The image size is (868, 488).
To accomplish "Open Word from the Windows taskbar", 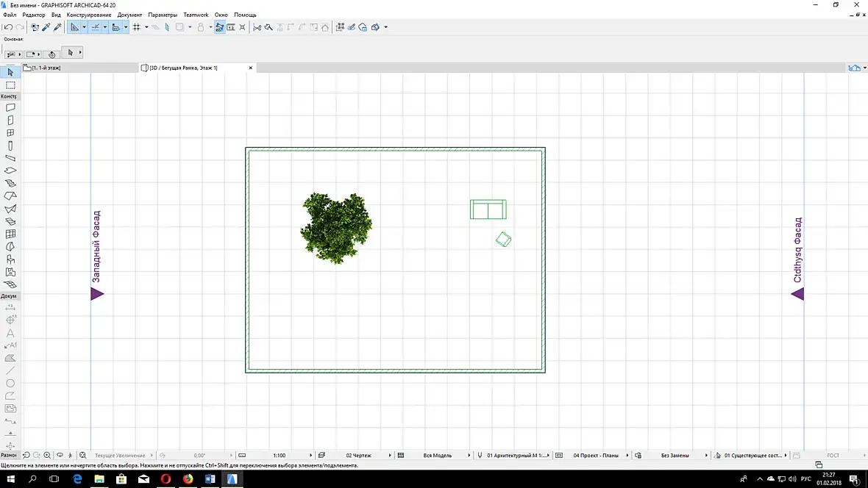I will click(x=210, y=479).
